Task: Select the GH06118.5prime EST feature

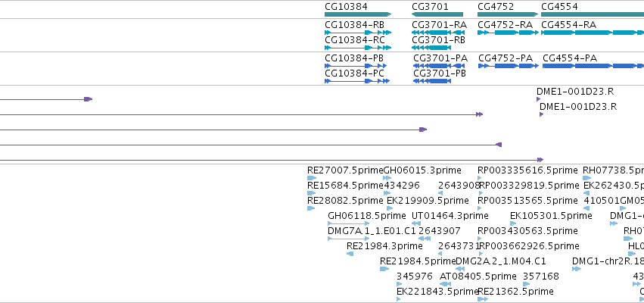Action: click(x=348, y=223)
